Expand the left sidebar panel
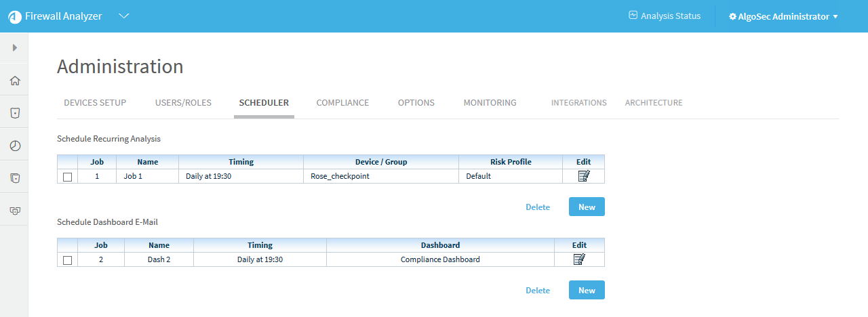The width and height of the screenshot is (868, 317). tap(14, 48)
